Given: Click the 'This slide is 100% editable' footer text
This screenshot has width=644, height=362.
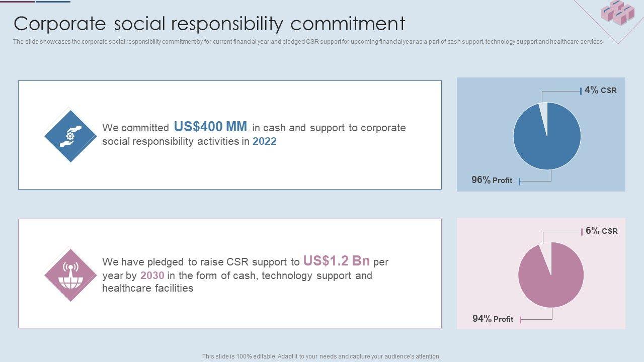Looking at the screenshot, I should point(321,356).
